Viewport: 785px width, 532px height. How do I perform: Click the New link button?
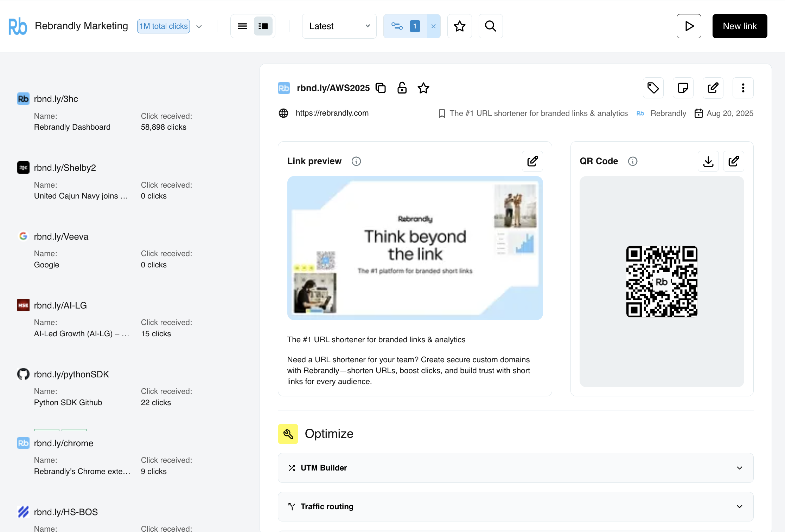point(740,26)
